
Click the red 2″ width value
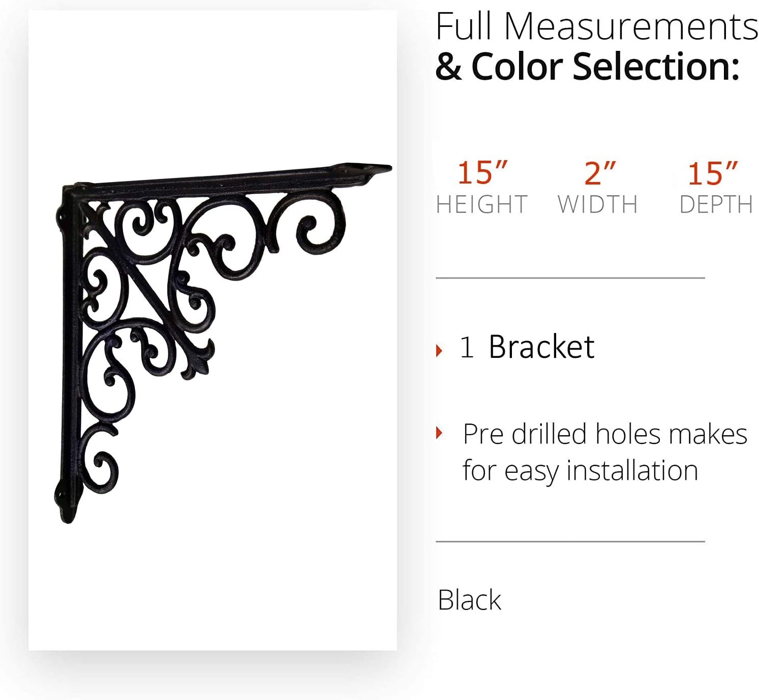pyautogui.click(x=600, y=173)
